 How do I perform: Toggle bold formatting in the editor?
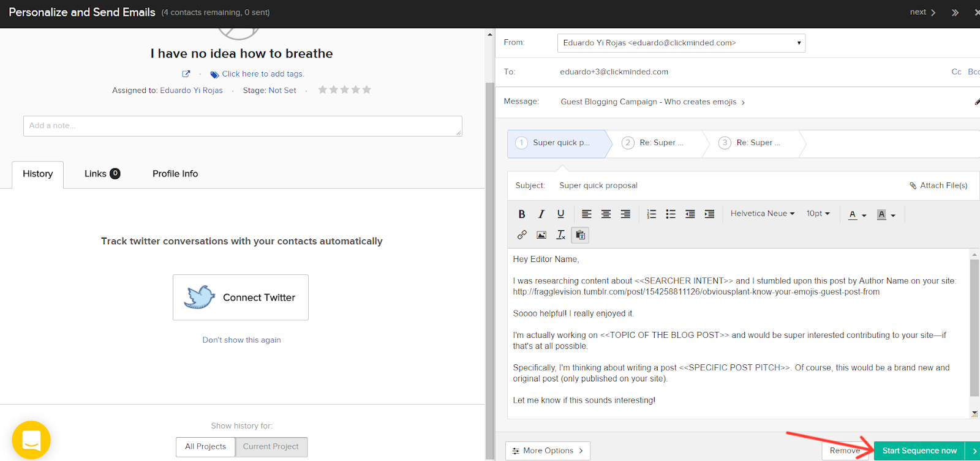pos(522,214)
